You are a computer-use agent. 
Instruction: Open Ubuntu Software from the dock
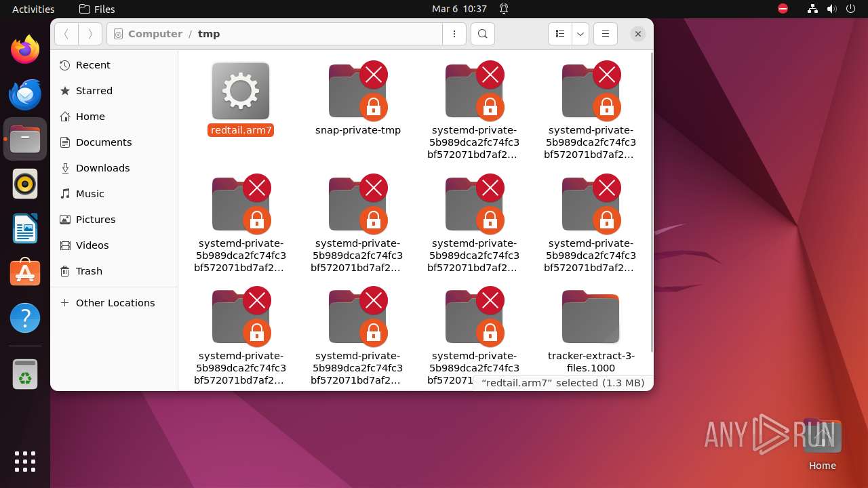tap(25, 273)
